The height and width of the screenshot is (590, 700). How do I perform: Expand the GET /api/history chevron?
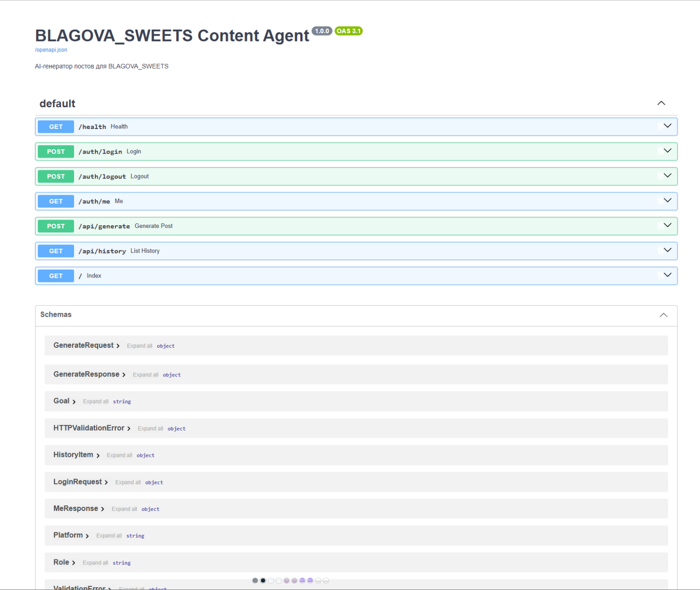coord(667,250)
